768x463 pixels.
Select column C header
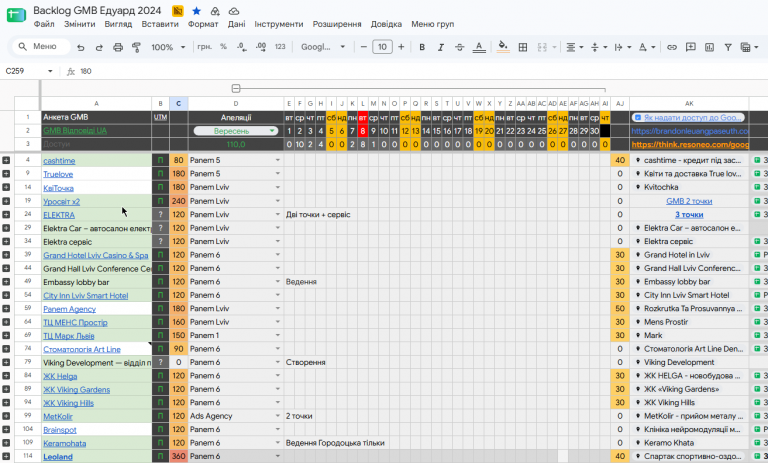178,103
